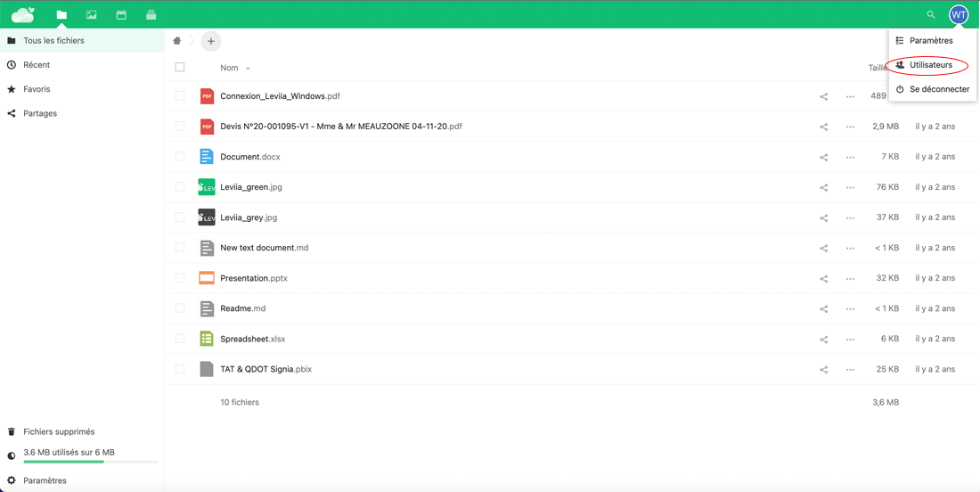Open Tous les fichiers in sidebar

point(82,41)
